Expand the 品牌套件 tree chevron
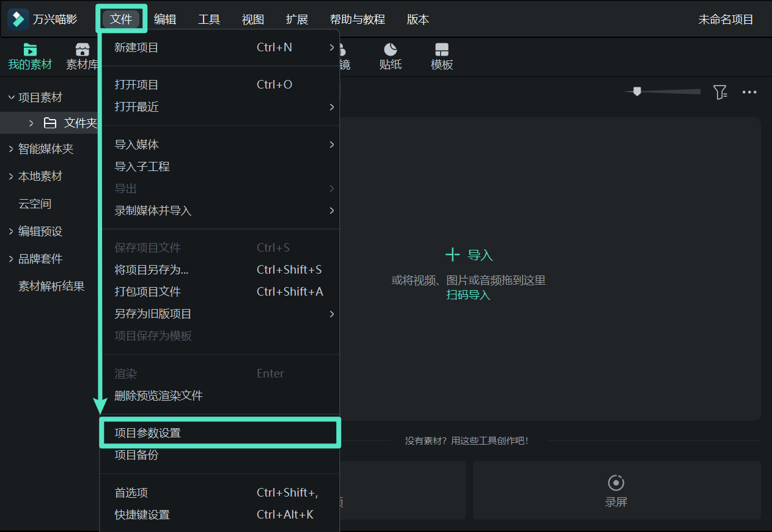This screenshot has width=772, height=532. point(11,258)
